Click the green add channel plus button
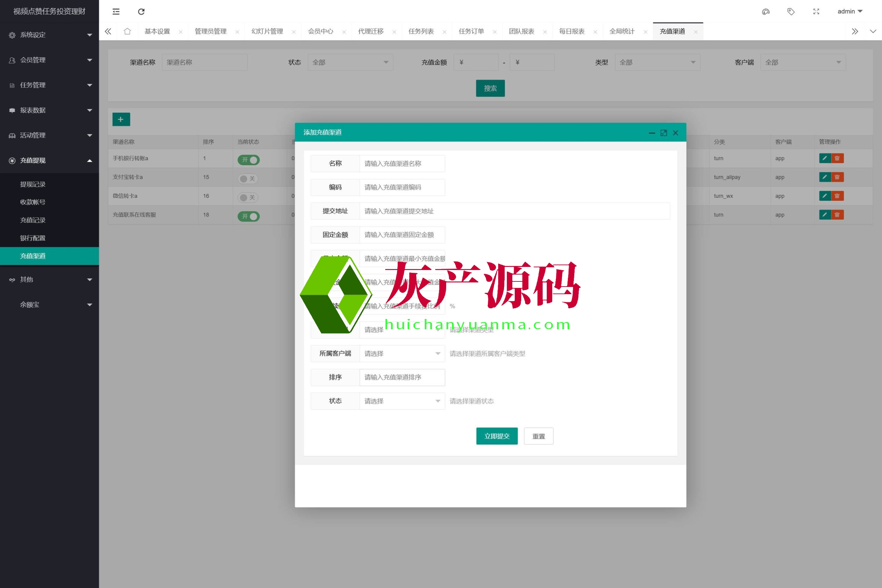The height and width of the screenshot is (588, 882). [x=121, y=119]
